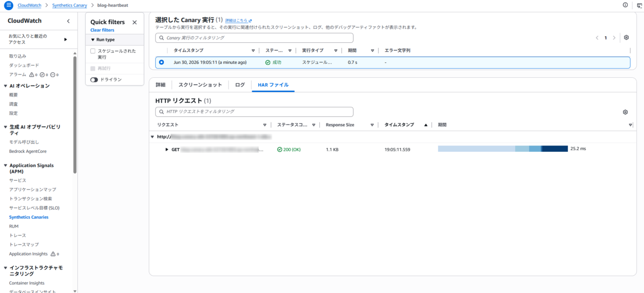This screenshot has width=644, height=293.
Task: Click the dark navy segment of the timing bar
Action: click(554, 149)
